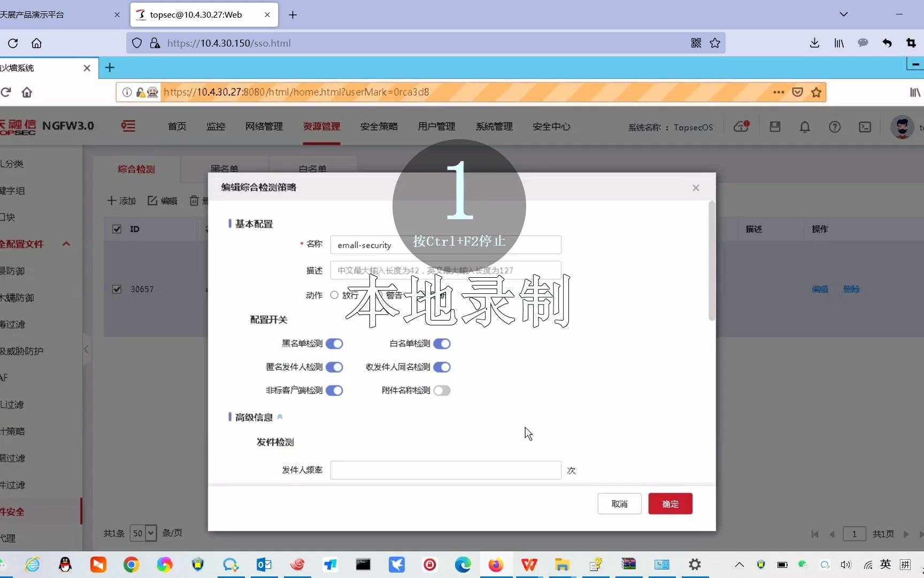Collapse the 配置文件 sidebar group
This screenshot has height=578, width=924.
(66, 244)
